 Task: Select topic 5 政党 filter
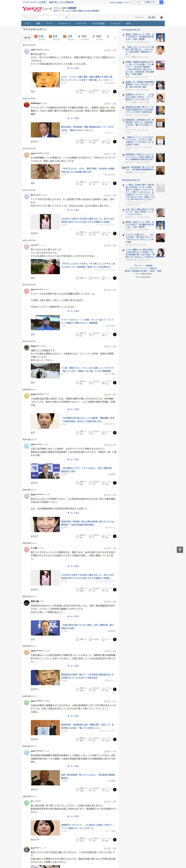click(99, 38)
